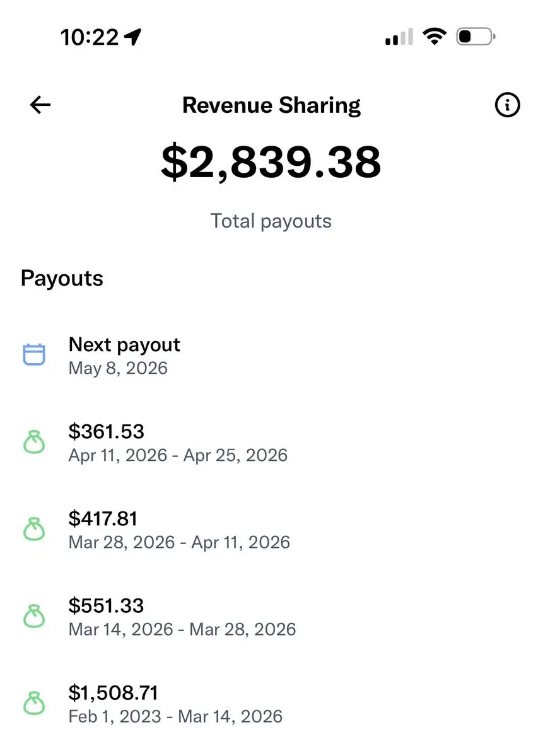Tap the back arrow icon
This screenshot has height=756, width=543.
tap(40, 105)
